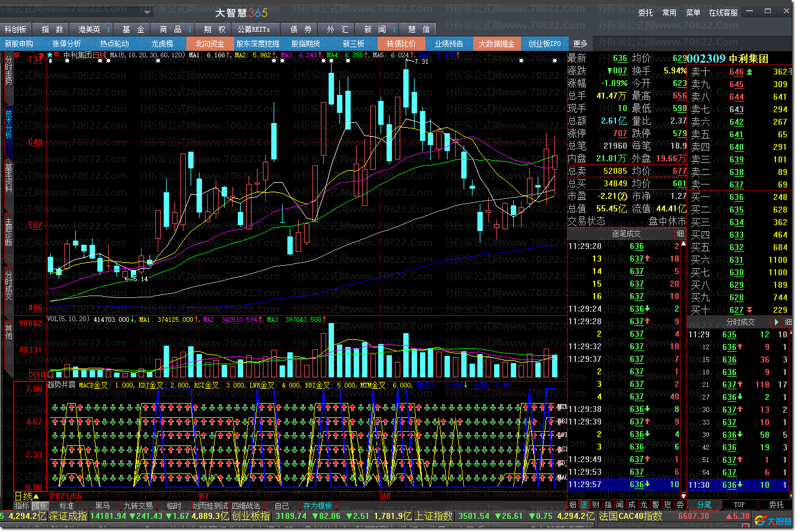The width and height of the screenshot is (797, 532).
Task: Open the yellow 日线▲ period selector
Action: point(26,496)
